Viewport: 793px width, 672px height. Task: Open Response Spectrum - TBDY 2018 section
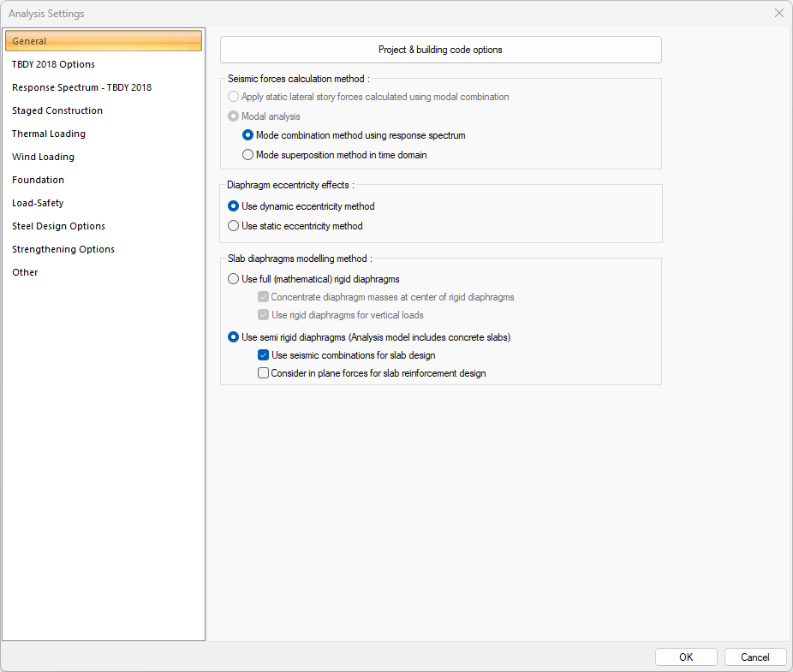[81, 87]
